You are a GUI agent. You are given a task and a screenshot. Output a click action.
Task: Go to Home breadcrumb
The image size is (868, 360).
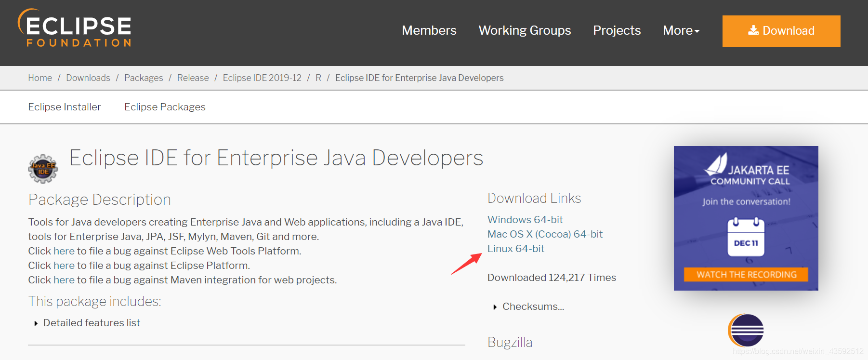coord(40,78)
